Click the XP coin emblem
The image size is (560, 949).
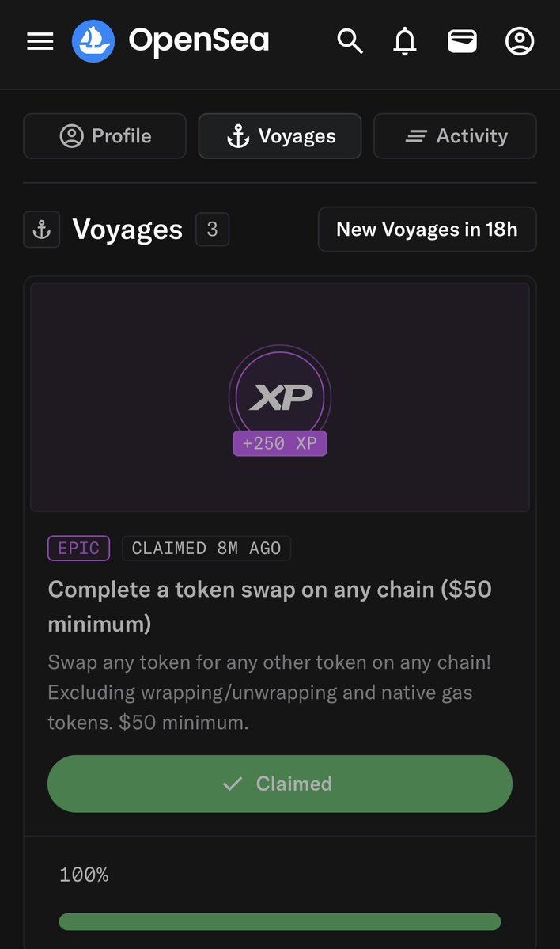tap(280, 393)
